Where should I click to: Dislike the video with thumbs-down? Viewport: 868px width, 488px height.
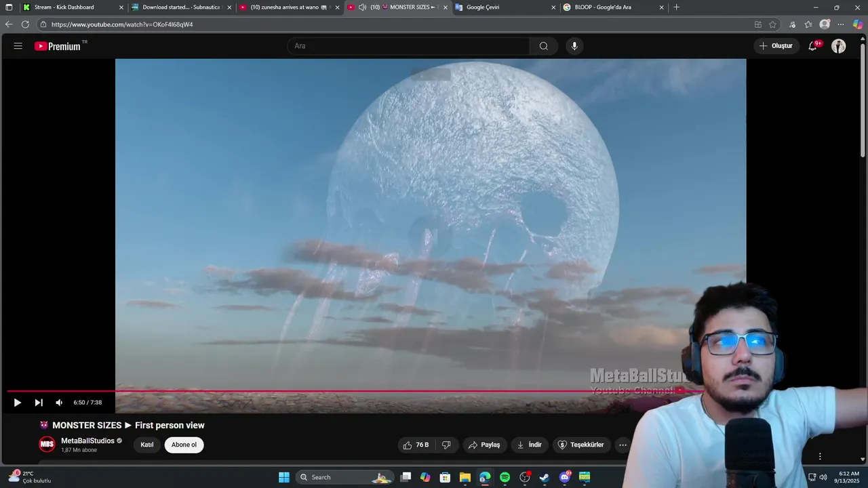446,445
